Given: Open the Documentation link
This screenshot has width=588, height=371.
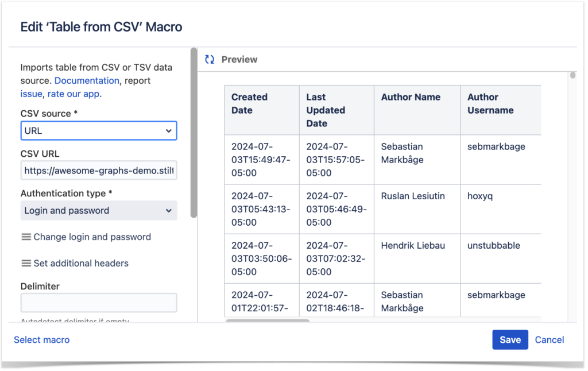Looking at the screenshot, I should [87, 80].
